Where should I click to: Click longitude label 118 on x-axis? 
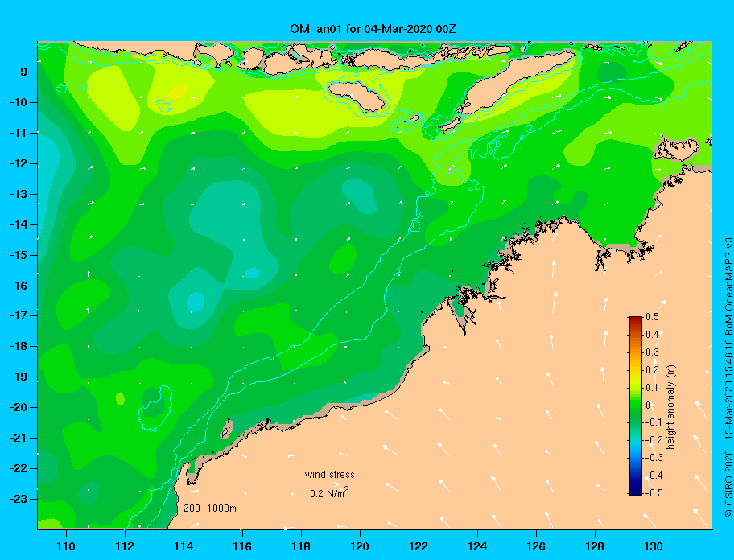301,546
